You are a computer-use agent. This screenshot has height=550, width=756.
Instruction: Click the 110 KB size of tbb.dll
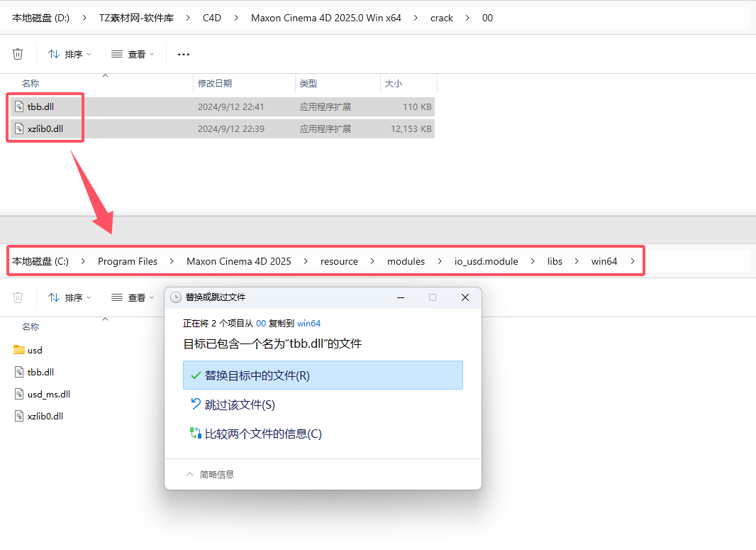click(417, 106)
